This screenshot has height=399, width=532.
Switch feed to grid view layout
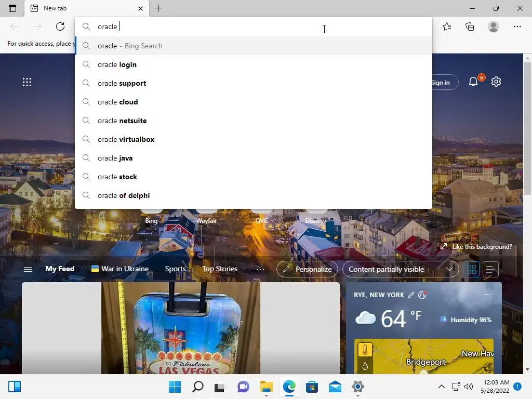(472, 270)
